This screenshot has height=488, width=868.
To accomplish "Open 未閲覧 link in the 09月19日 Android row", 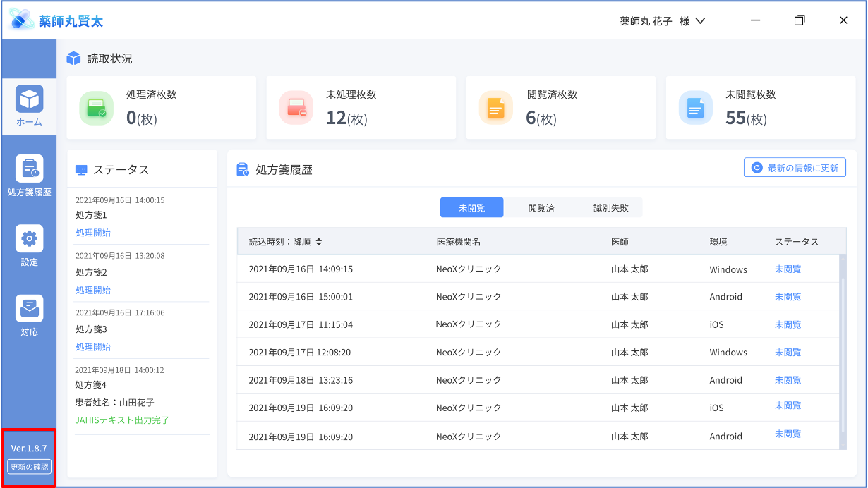I will (788, 434).
